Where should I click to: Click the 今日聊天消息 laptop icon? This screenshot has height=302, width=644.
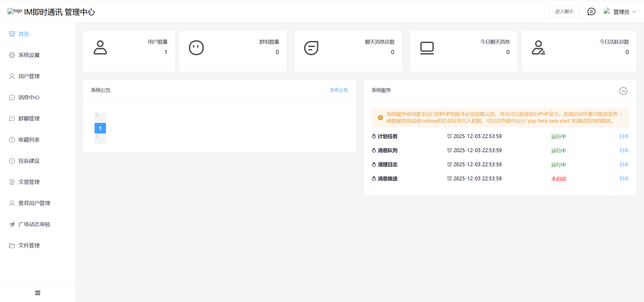(427, 48)
